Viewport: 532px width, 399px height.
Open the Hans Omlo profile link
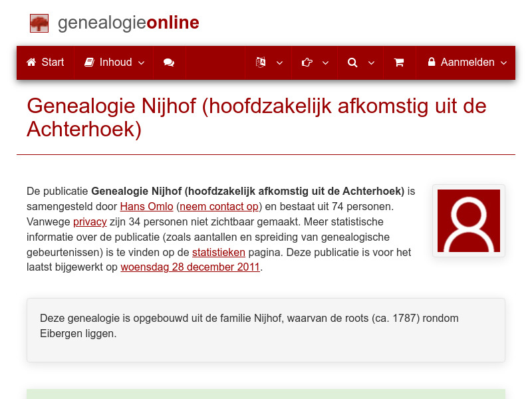click(x=146, y=206)
